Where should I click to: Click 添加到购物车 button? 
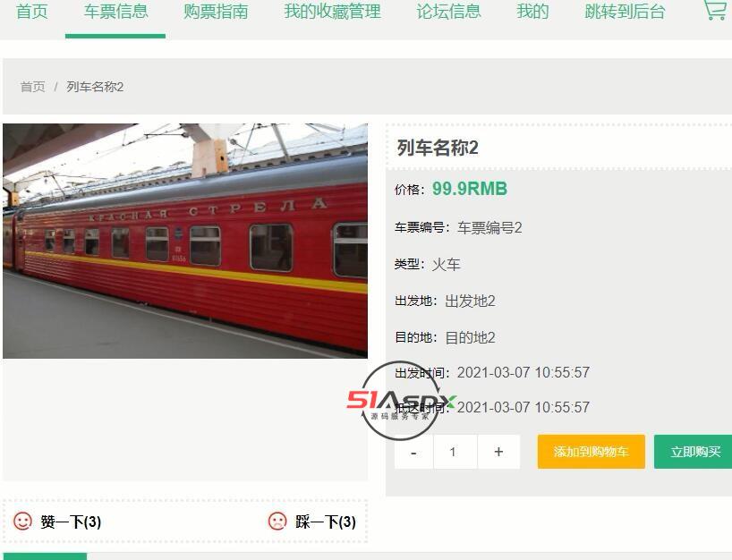[591, 452]
